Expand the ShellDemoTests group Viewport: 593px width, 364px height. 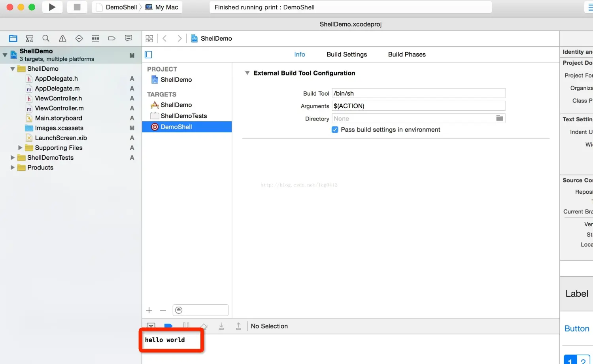13,158
